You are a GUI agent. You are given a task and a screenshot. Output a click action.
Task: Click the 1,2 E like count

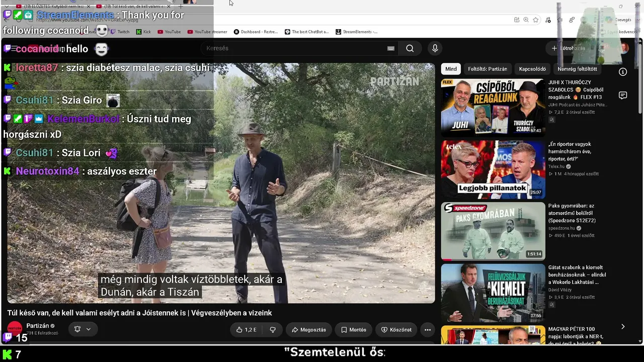coord(251,330)
